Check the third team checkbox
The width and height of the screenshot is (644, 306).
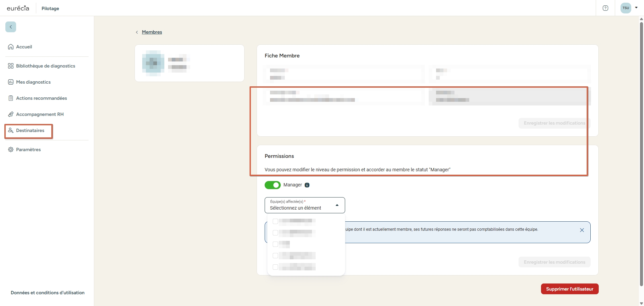point(275,244)
